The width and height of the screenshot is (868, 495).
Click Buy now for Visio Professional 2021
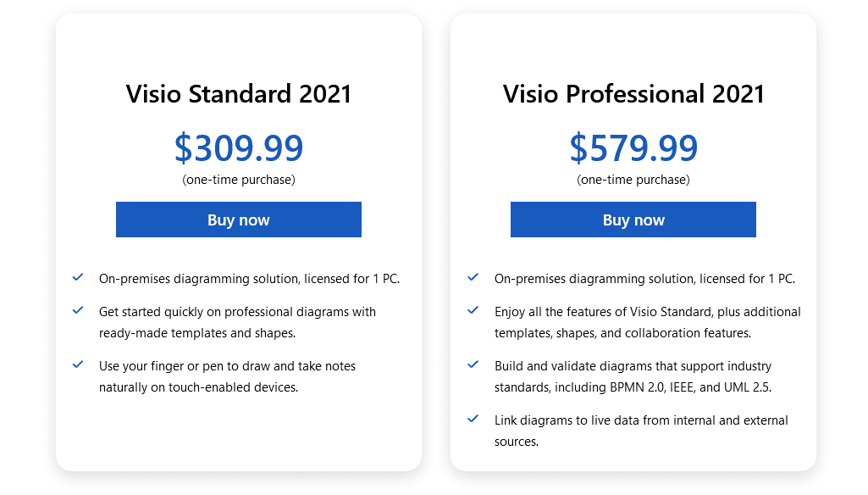[633, 220]
